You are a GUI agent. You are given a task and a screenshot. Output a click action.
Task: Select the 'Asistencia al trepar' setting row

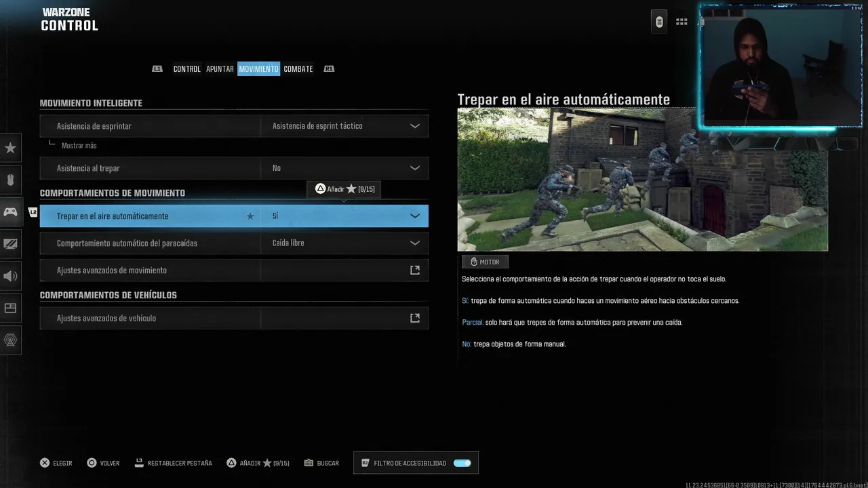point(234,168)
